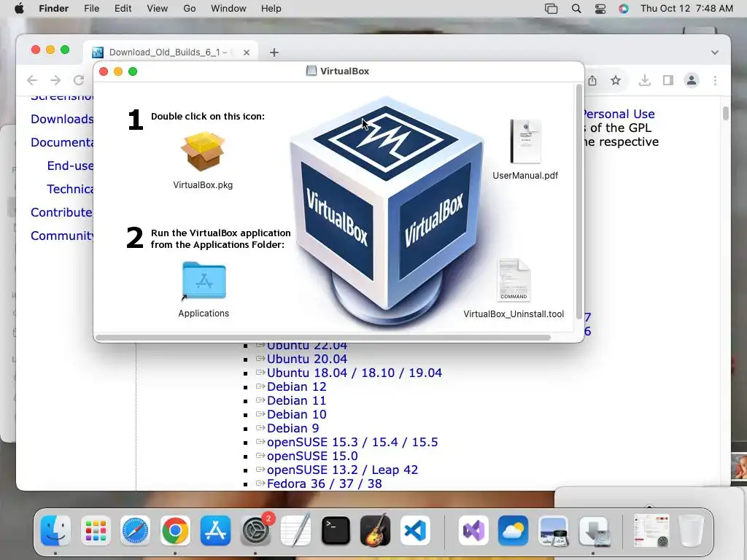Screen dimensions: 747x560
Task: Follow the openSUSE 15.0 link
Action: pyautogui.click(x=312, y=456)
